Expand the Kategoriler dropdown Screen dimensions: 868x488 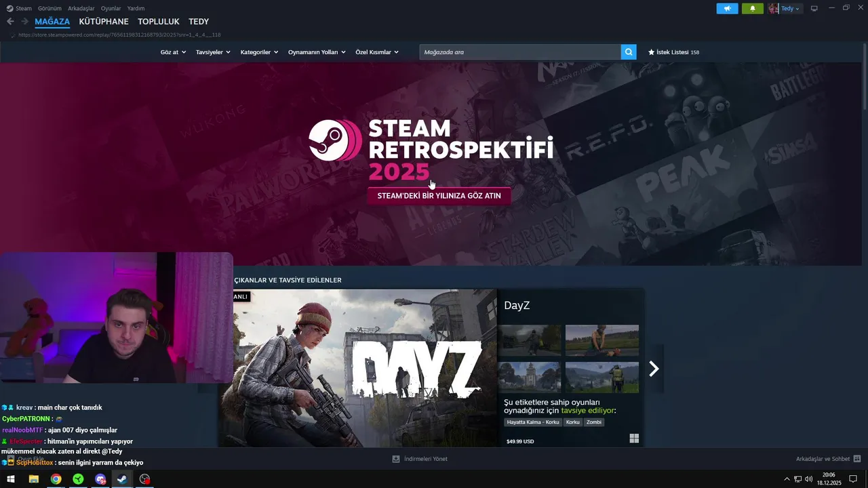tap(259, 52)
